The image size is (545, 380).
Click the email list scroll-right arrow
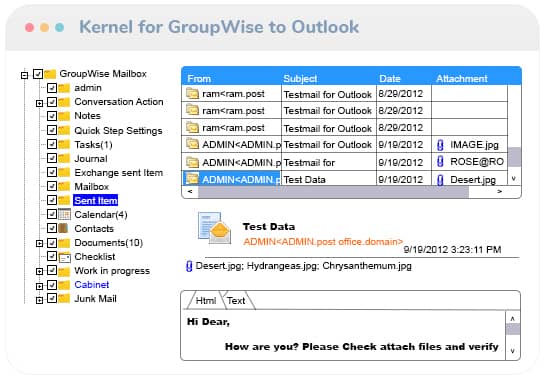click(499, 192)
